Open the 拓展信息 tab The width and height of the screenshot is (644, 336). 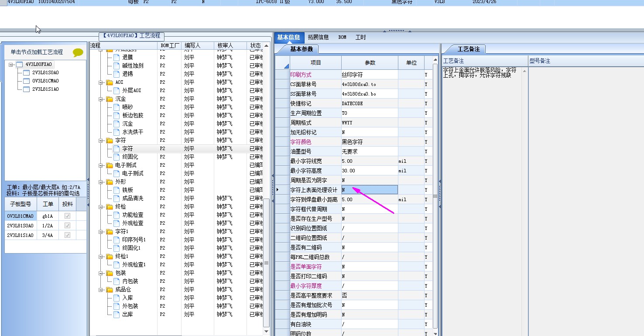(x=318, y=38)
